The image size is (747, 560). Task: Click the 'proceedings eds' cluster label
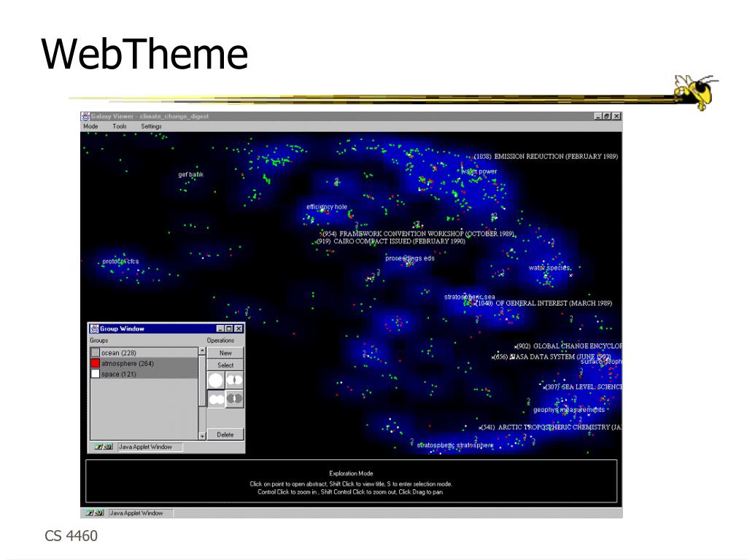pyautogui.click(x=410, y=258)
